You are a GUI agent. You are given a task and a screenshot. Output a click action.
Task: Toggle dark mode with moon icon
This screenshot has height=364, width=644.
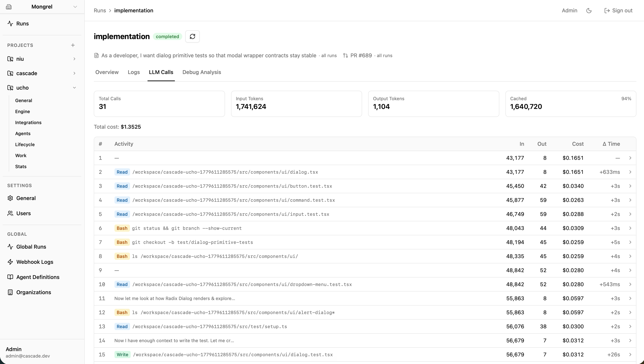589,10
